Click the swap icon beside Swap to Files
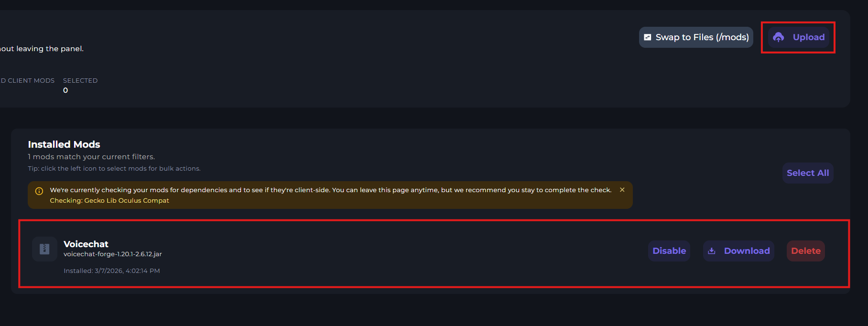 648,37
